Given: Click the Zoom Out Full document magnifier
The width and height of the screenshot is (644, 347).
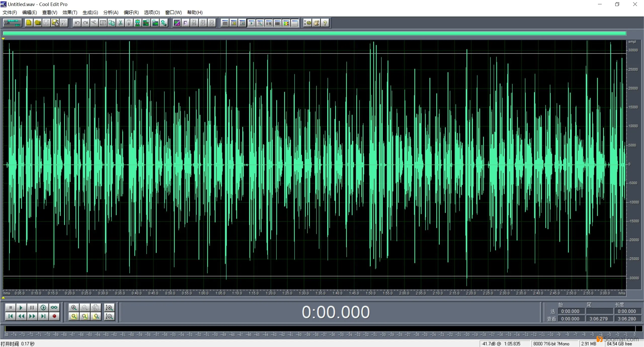Looking at the screenshot, I should coord(96,307).
